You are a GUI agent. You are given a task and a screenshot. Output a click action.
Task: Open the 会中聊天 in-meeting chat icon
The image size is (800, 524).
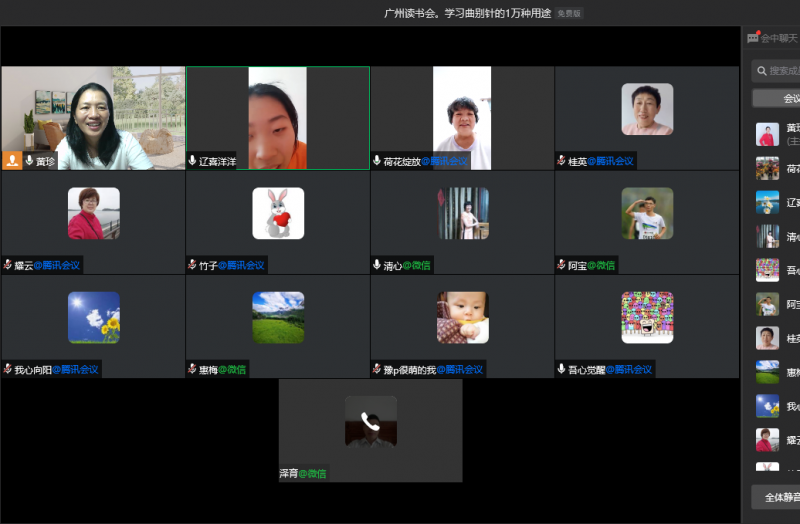point(753,38)
